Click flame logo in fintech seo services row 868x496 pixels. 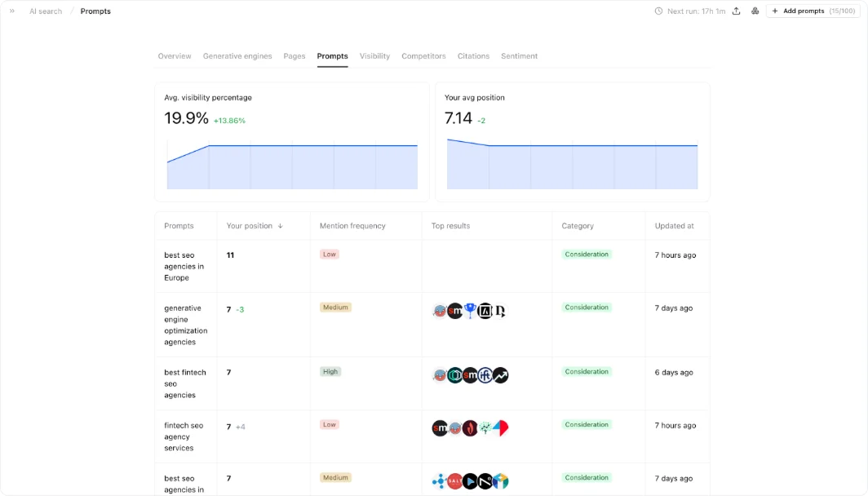470,428
